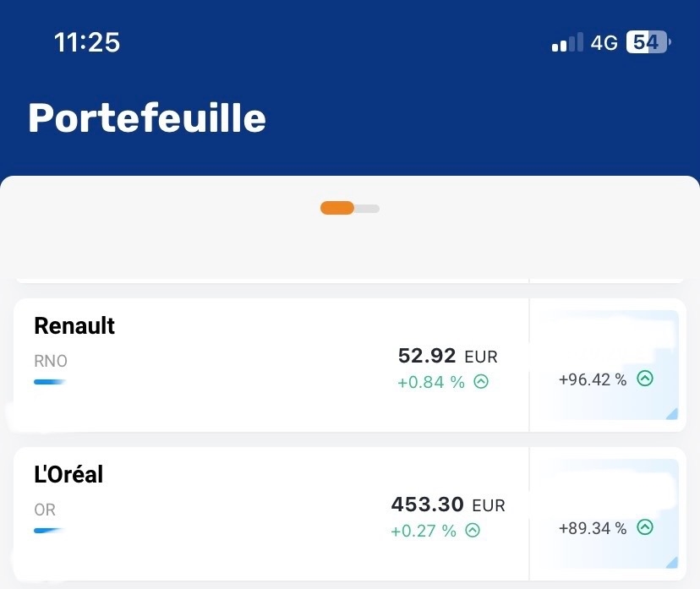Image resolution: width=700 pixels, height=589 pixels.
Task: Tap the cellular signal strength bars
Action: (567, 43)
